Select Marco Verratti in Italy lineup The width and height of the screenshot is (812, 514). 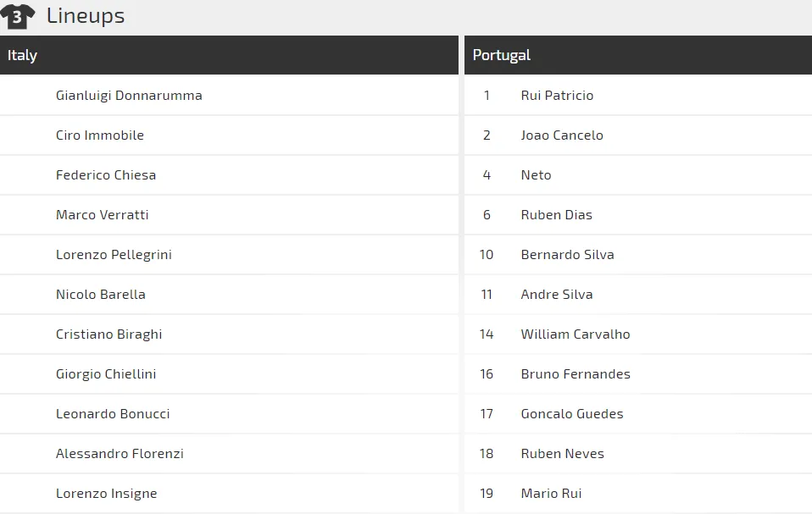pos(103,215)
